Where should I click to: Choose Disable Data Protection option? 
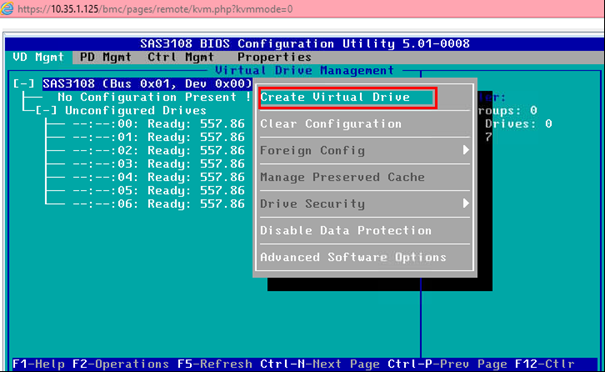[x=346, y=230]
